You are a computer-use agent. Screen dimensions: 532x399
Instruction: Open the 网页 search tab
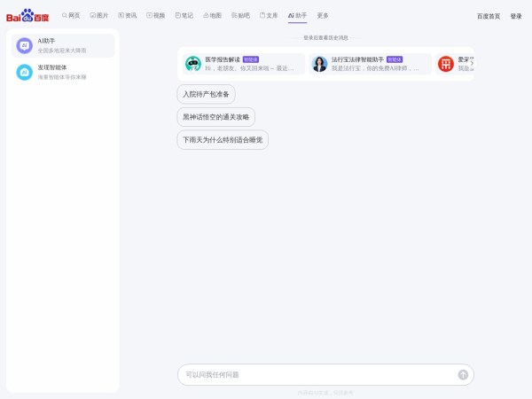[71, 16]
